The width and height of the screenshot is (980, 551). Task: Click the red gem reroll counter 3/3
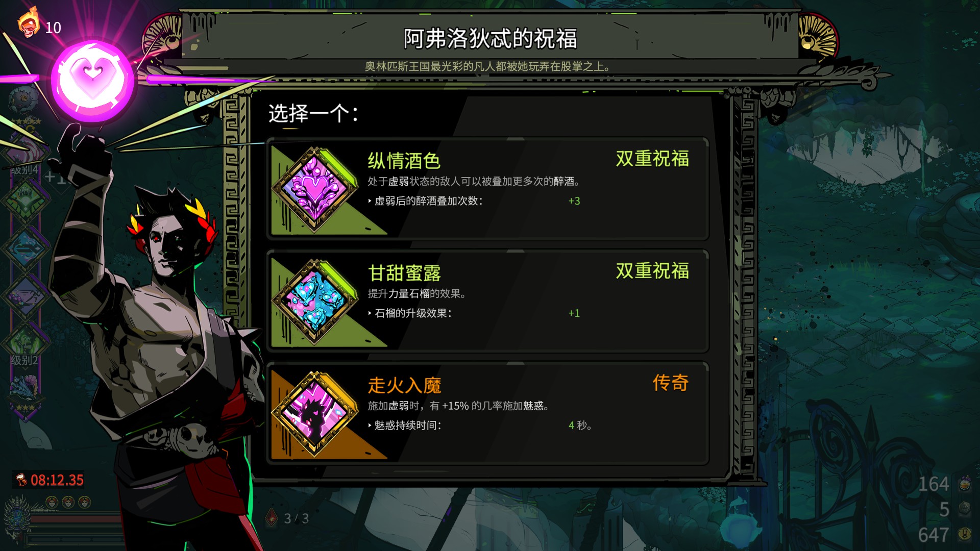[287, 518]
